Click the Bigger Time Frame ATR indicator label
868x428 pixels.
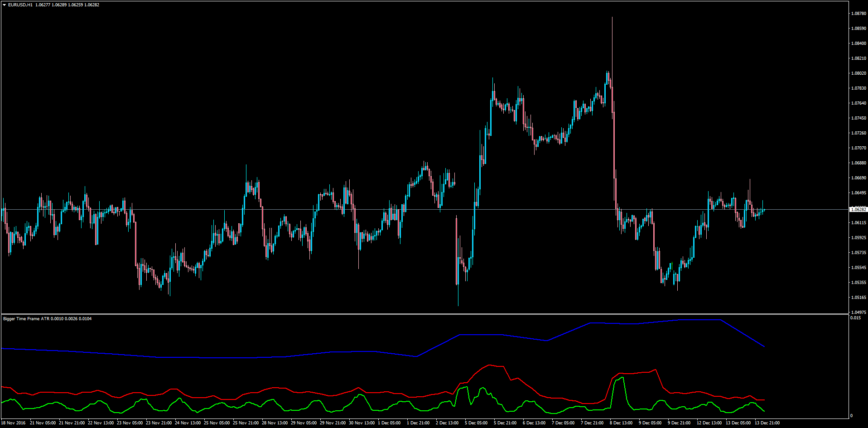26,319
